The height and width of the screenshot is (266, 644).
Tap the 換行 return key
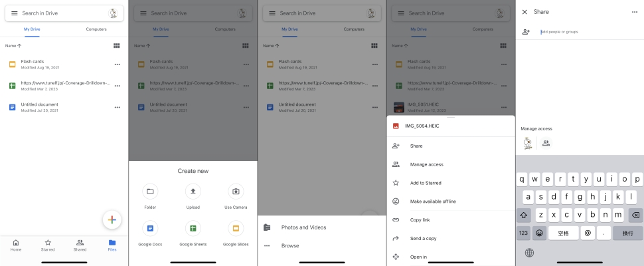tap(627, 233)
